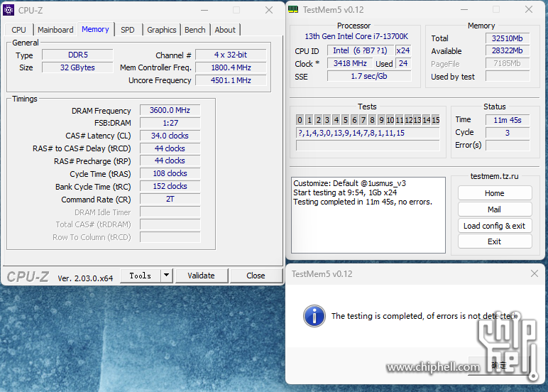
Task: Click the memory Type field DDR5
Action: 77,55
